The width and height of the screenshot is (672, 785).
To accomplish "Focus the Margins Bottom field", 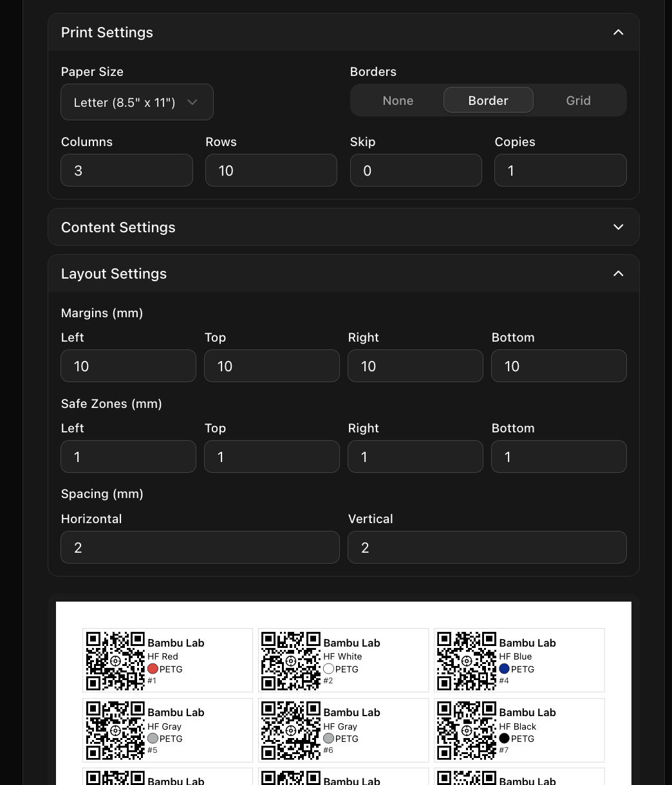I will 559,366.
